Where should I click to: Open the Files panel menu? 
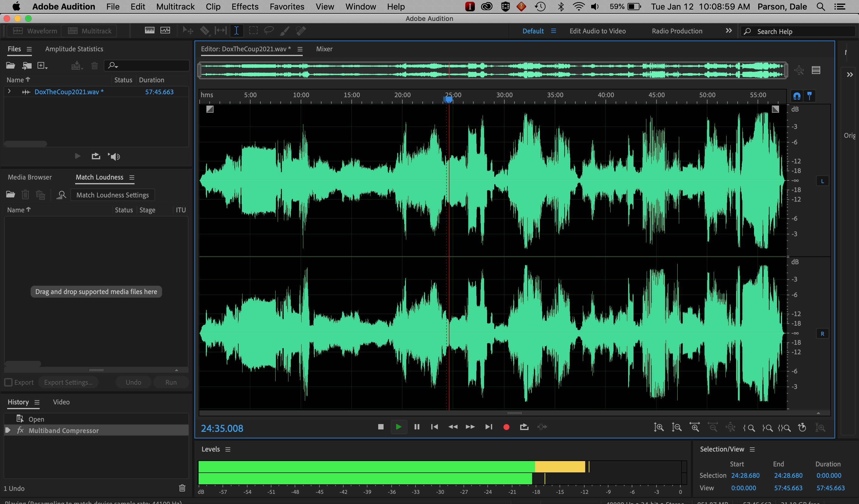pyautogui.click(x=29, y=49)
